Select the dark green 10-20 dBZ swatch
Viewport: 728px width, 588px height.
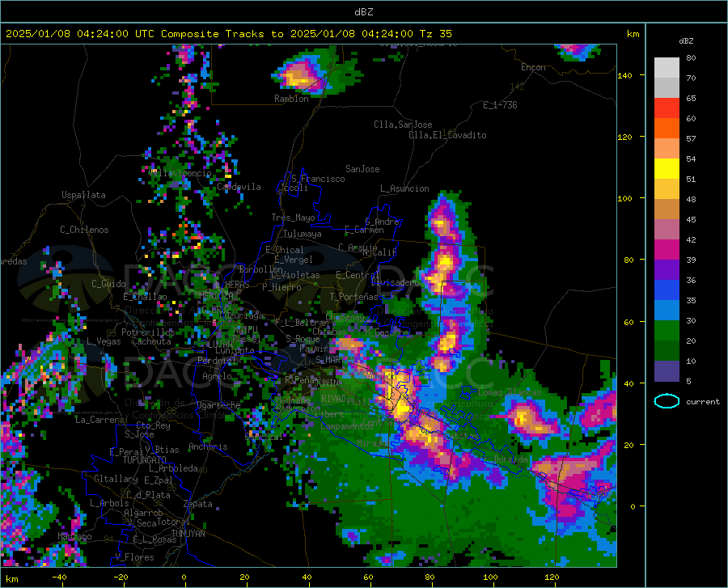point(667,351)
